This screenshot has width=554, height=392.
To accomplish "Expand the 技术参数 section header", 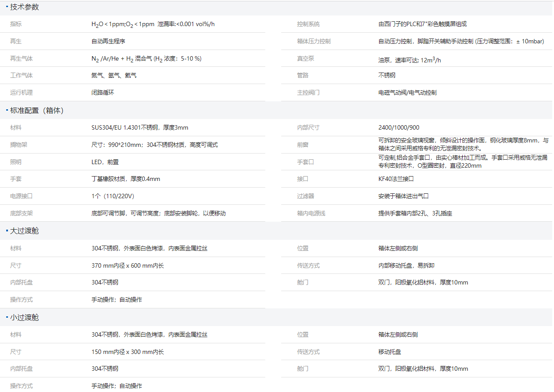I will pyautogui.click(x=25, y=7).
